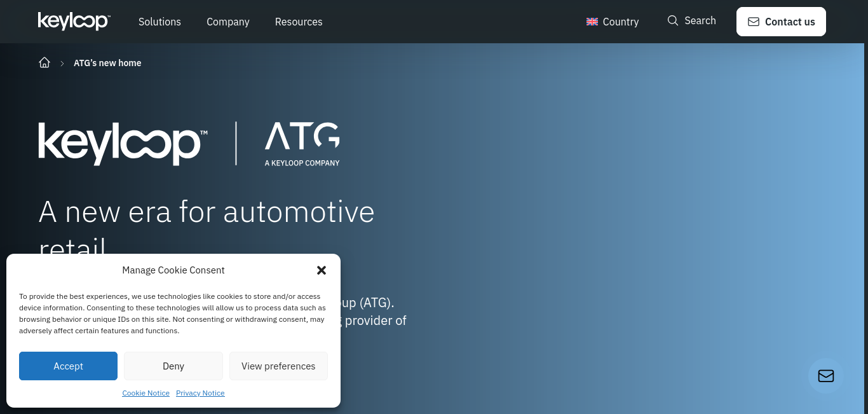The height and width of the screenshot is (414, 868).
Task: Open View preferences for cookies
Action: tap(278, 366)
